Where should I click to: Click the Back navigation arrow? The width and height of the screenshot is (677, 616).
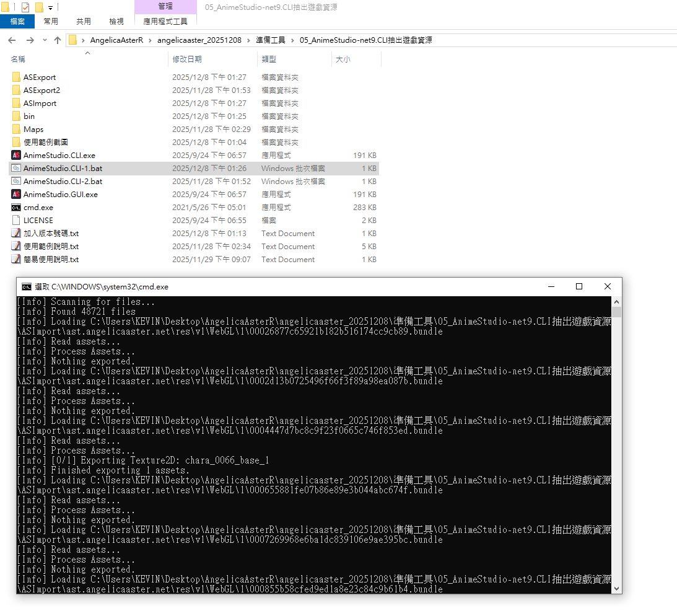(11, 40)
